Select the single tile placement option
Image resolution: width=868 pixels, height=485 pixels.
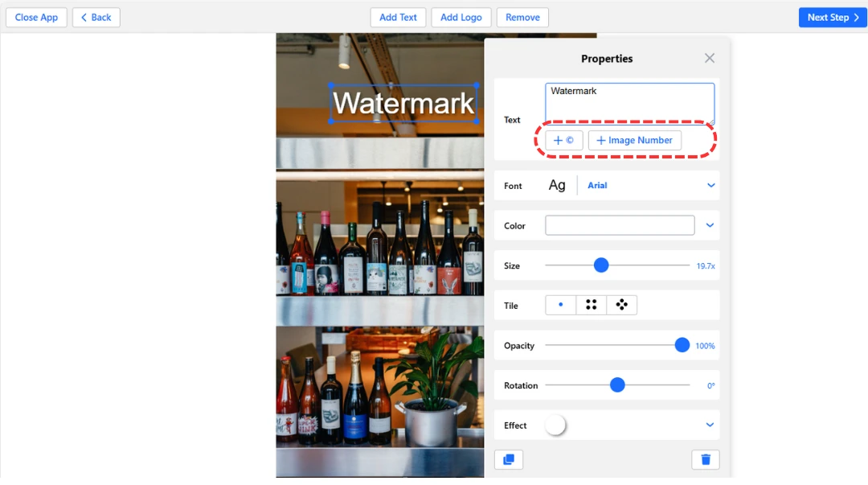coord(560,305)
